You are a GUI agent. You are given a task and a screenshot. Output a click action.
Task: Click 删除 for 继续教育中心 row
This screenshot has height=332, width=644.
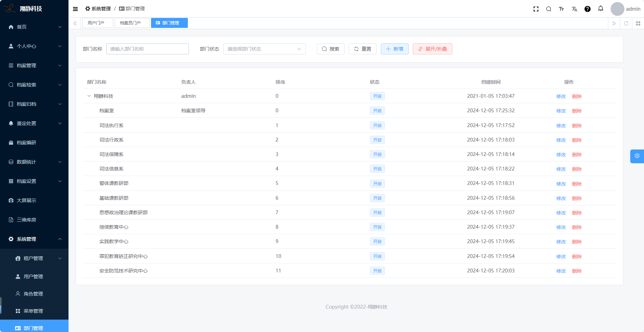pos(577,227)
